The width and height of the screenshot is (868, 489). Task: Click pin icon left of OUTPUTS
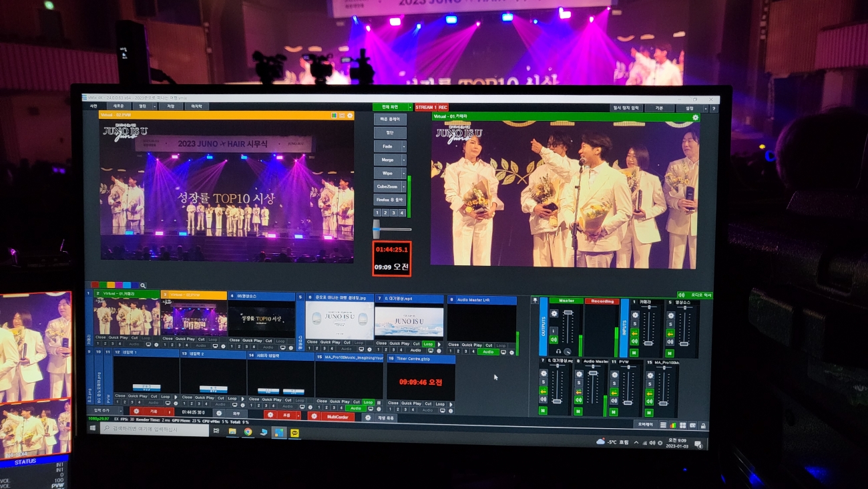[535, 301]
